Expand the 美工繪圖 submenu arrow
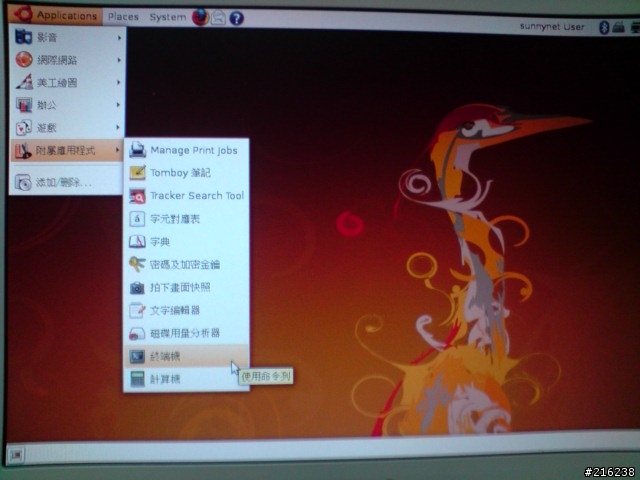640x480 pixels. (x=119, y=82)
